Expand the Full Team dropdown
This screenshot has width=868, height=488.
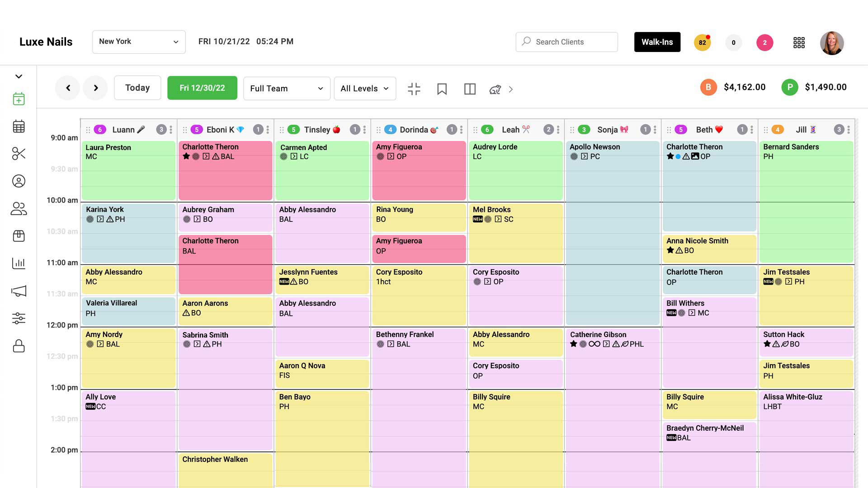pos(287,89)
